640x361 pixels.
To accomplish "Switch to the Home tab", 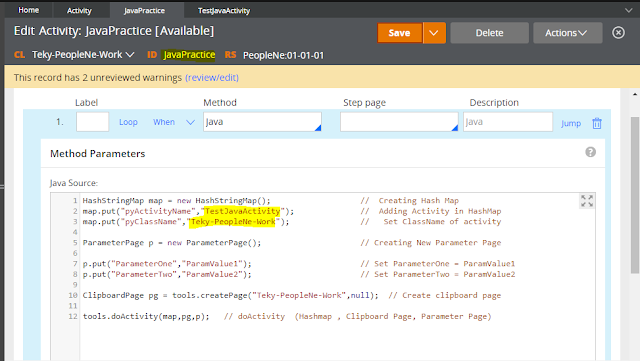I will pos(29,10).
